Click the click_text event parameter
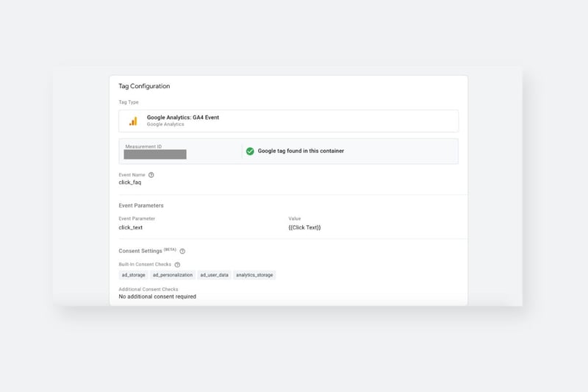The height and width of the screenshot is (392, 588). pos(131,227)
